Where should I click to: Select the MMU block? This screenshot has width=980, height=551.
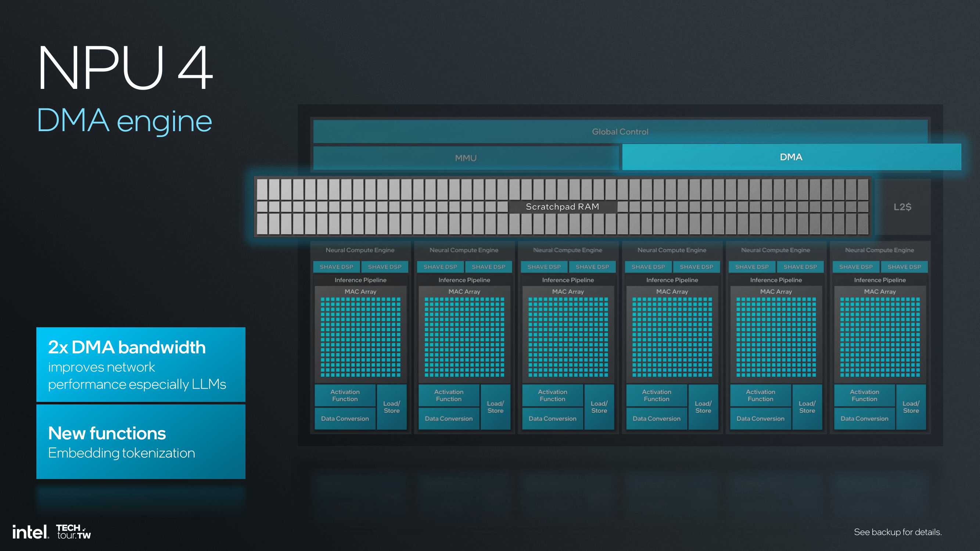(466, 158)
